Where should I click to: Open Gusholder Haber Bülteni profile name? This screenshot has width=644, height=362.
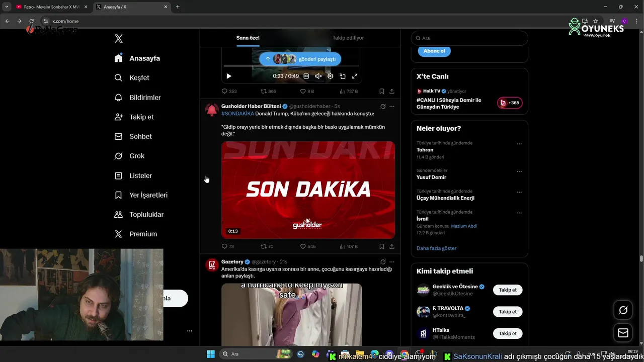251,106
